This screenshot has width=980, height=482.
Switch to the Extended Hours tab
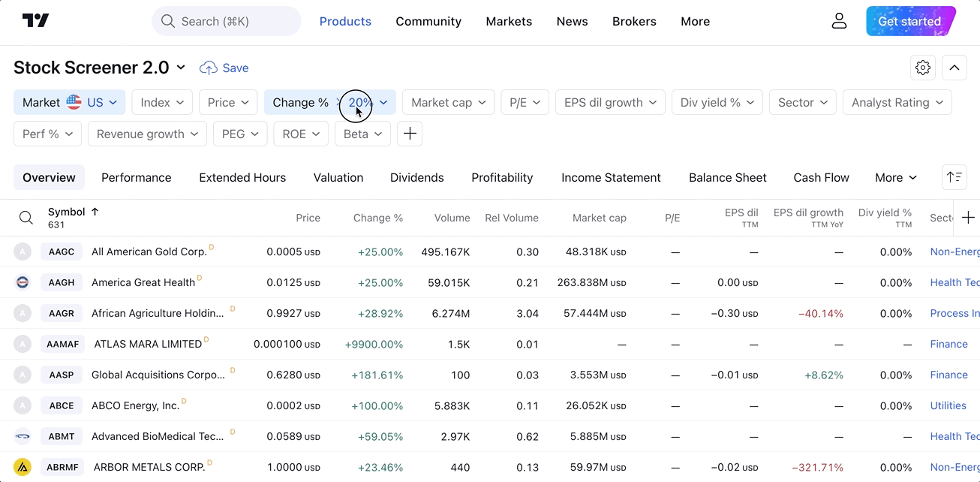[x=242, y=177]
